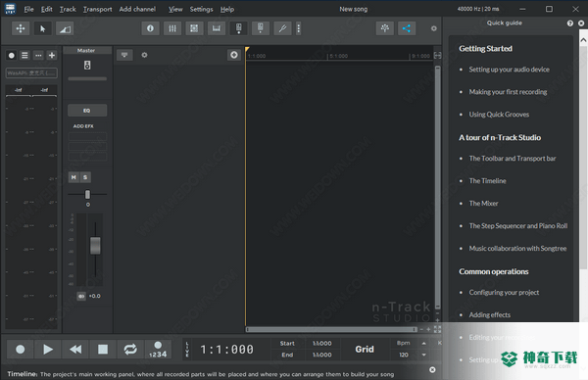Open the tuning wrench tool icon

pos(282,28)
